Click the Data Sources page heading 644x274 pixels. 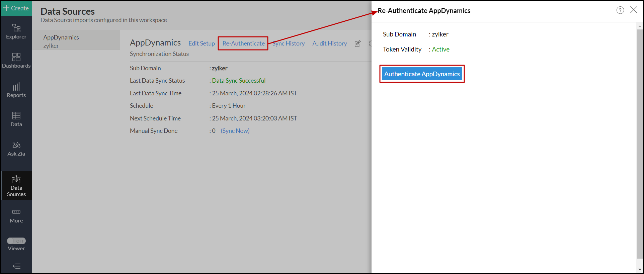point(68,11)
